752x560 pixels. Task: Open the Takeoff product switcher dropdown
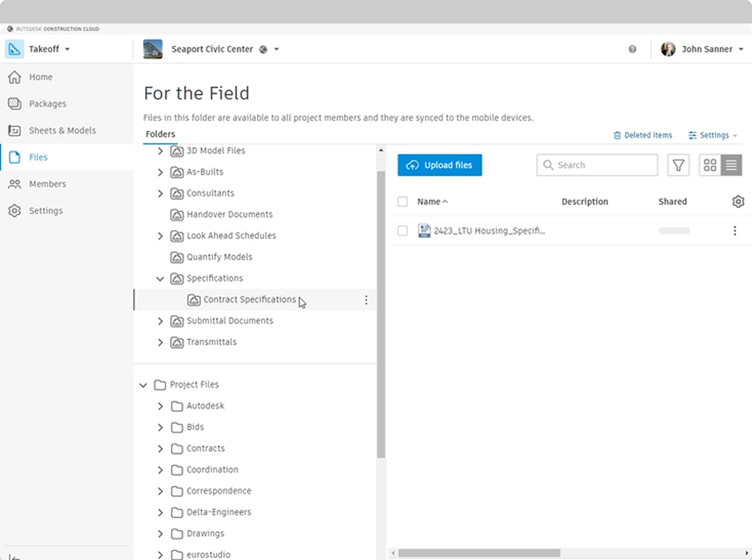[67, 49]
